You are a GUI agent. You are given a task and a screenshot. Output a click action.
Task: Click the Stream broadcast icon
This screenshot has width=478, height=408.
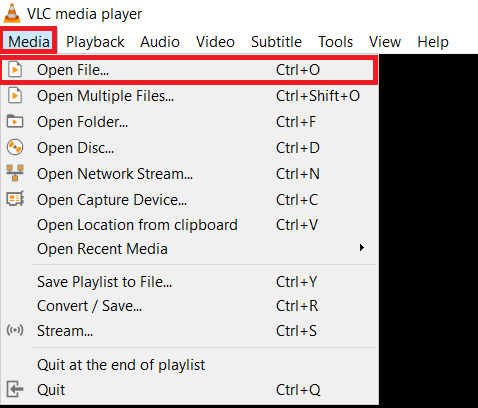coord(15,330)
